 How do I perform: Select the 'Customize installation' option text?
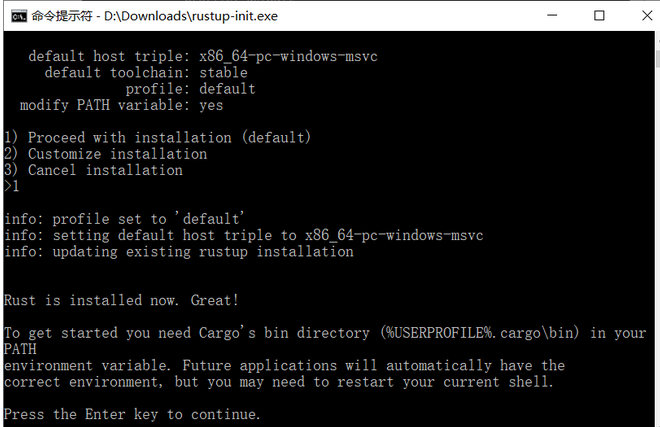pos(117,154)
